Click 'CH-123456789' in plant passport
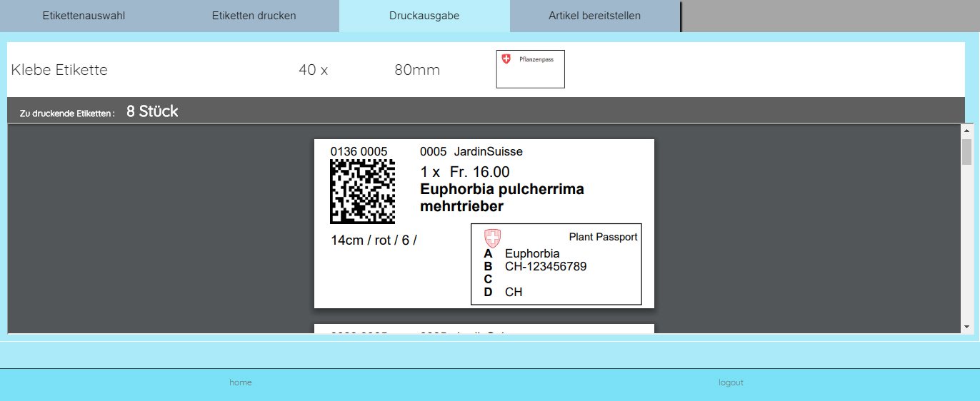 [x=546, y=266]
